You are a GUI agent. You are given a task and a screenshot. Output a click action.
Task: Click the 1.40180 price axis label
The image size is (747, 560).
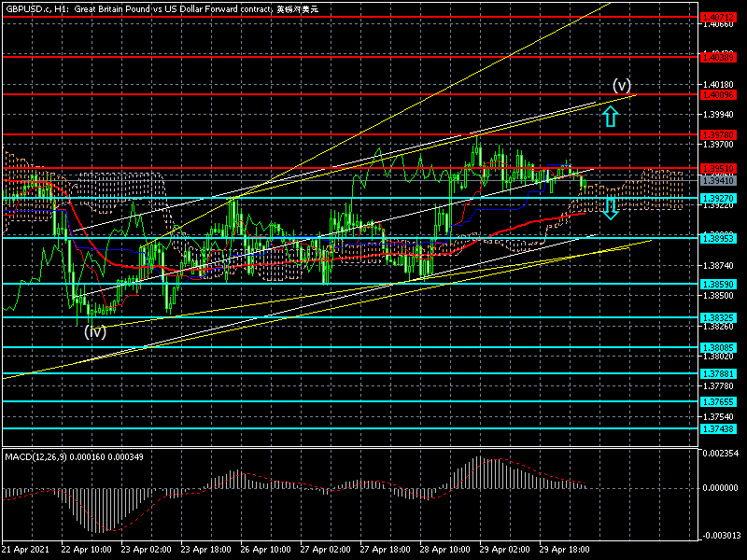click(718, 85)
